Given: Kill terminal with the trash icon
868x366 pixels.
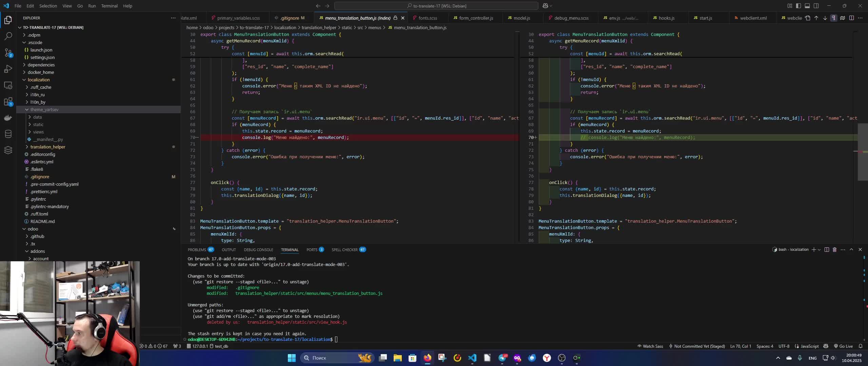Looking at the screenshot, I should tap(835, 249).
